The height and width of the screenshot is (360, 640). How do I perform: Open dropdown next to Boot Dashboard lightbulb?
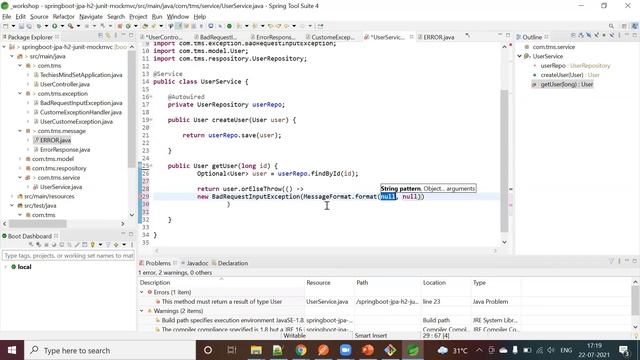[100, 245]
